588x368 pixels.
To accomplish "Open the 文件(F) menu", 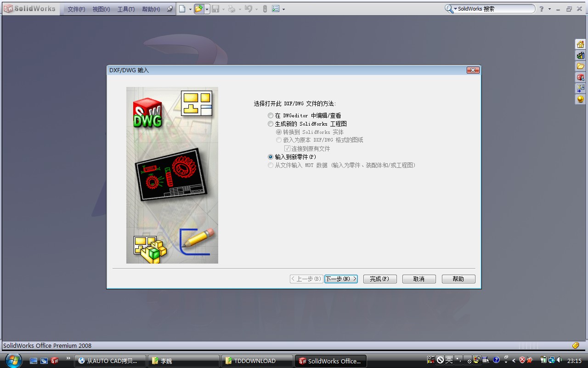I will coord(76,9).
